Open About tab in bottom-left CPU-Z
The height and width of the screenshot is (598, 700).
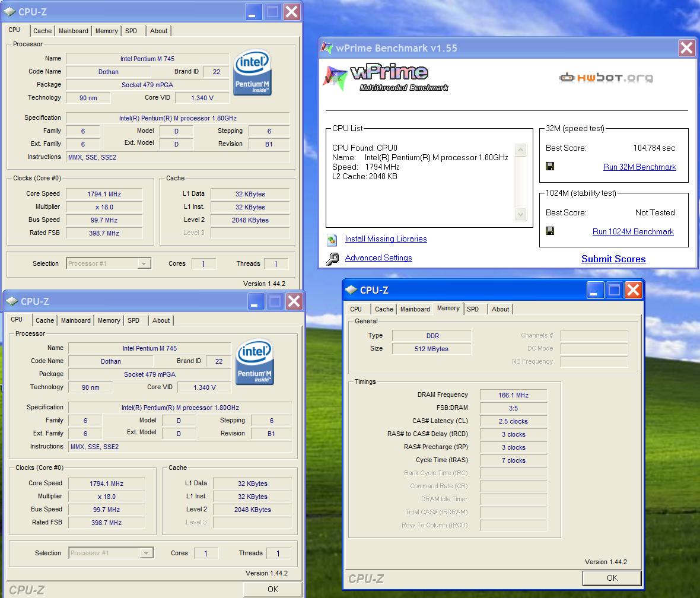(x=161, y=320)
